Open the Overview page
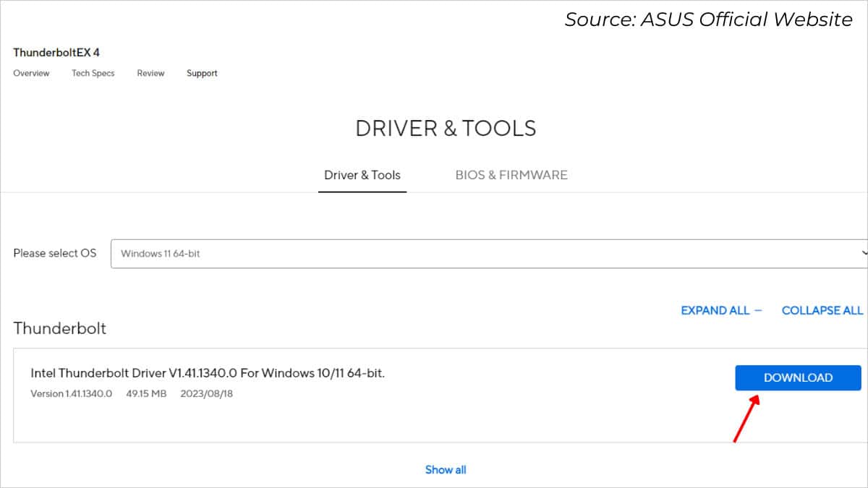868x488 pixels. (31, 73)
